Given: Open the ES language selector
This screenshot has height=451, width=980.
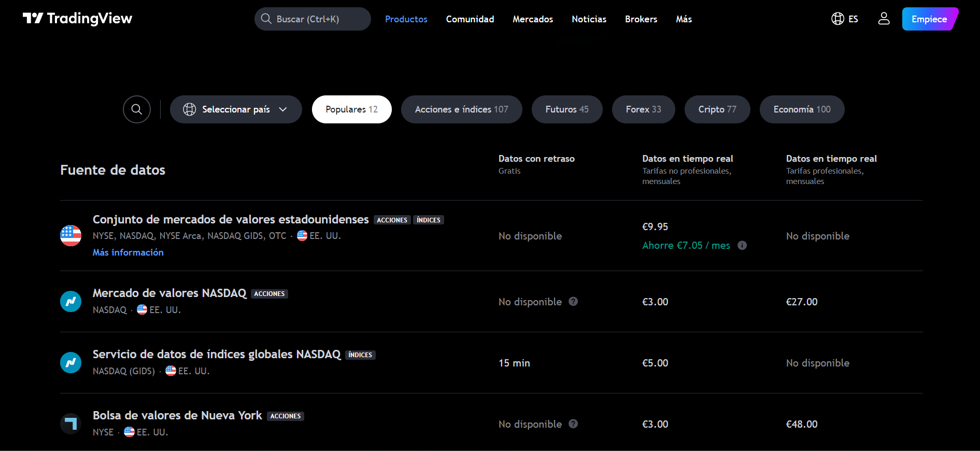Looking at the screenshot, I should (845, 19).
